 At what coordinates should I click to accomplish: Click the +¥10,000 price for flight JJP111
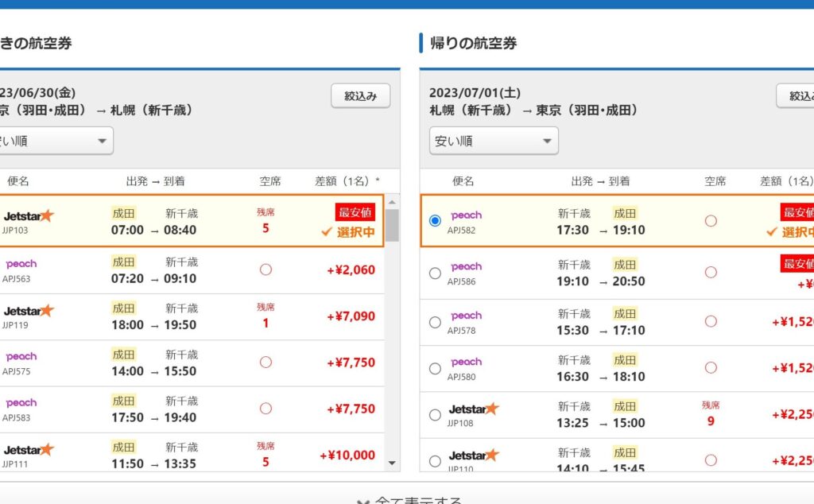point(347,456)
